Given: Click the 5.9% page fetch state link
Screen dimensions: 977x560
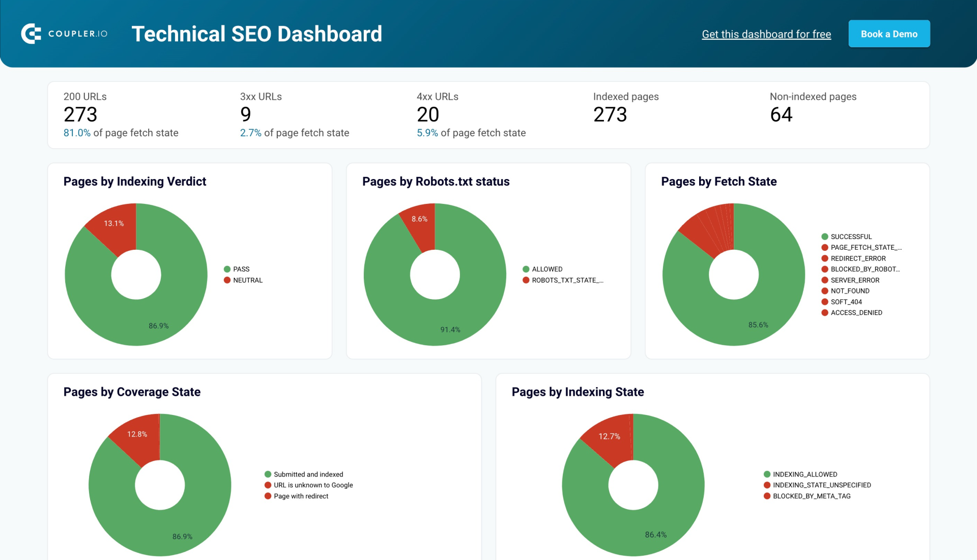Looking at the screenshot, I should point(426,133).
